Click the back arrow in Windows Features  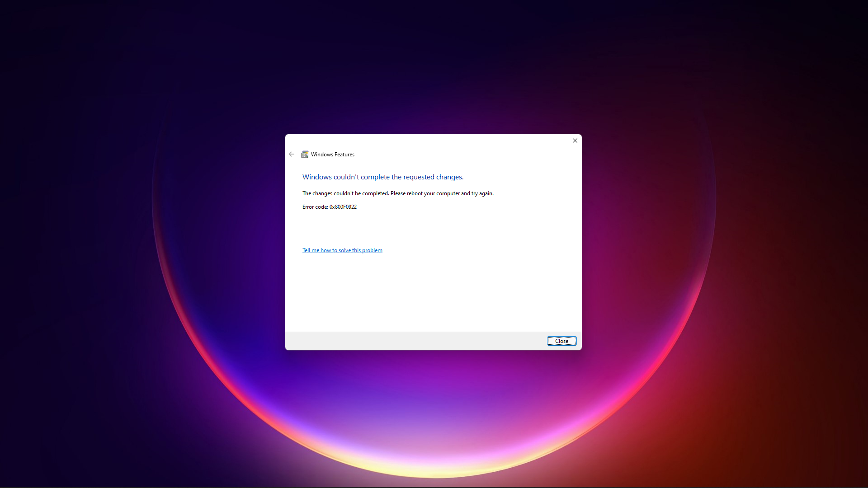click(x=292, y=154)
